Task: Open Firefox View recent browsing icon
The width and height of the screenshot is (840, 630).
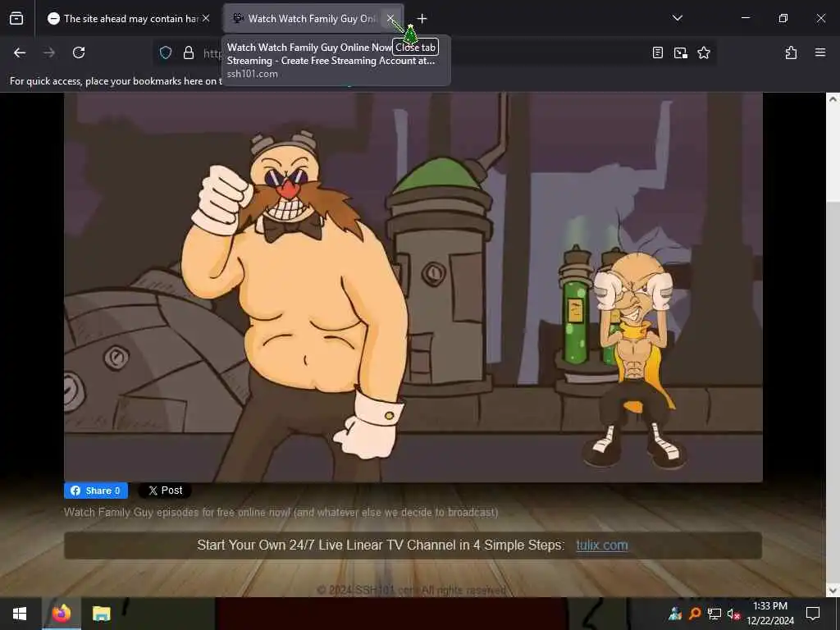Action: (16, 19)
